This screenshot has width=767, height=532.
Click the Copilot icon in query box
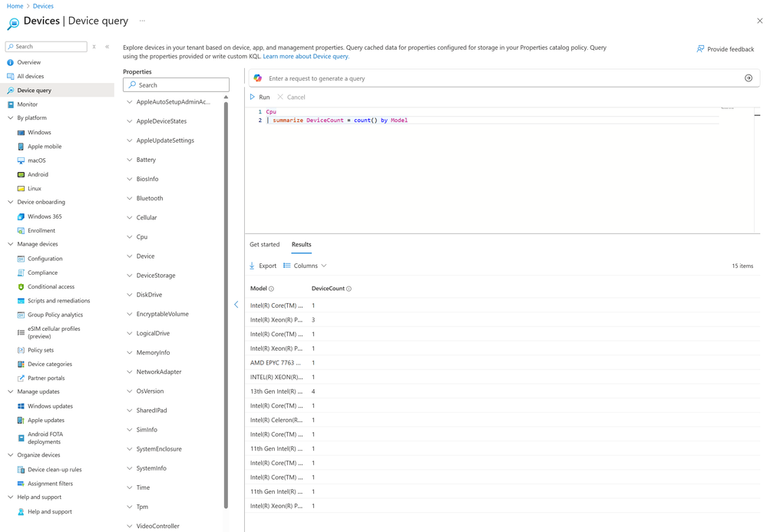258,78
